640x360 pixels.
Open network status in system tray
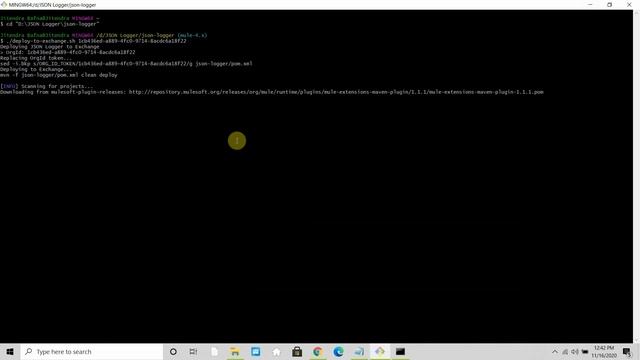565,351
